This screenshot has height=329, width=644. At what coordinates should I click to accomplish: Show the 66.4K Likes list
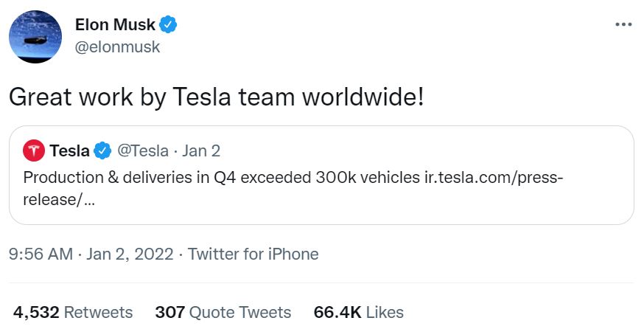tap(358, 312)
